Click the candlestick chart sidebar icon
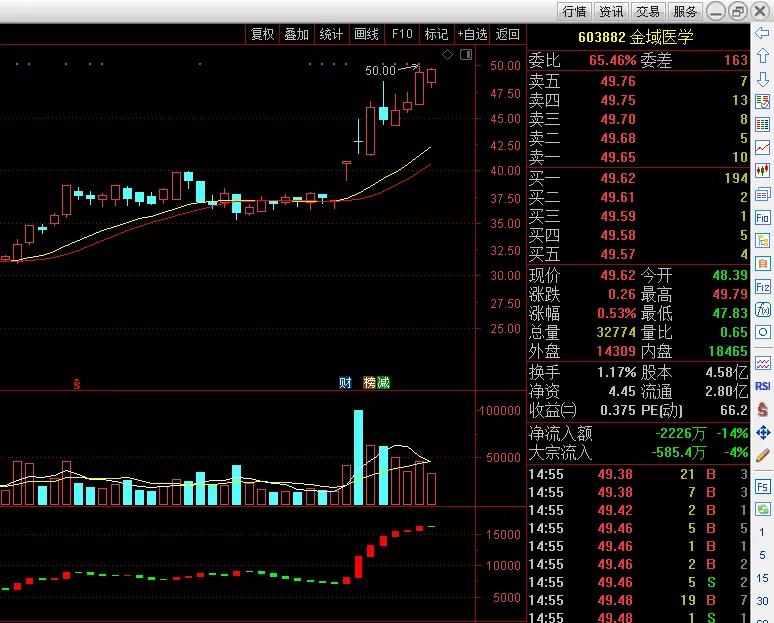Image resolution: width=774 pixels, height=623 pixels. 762,171
